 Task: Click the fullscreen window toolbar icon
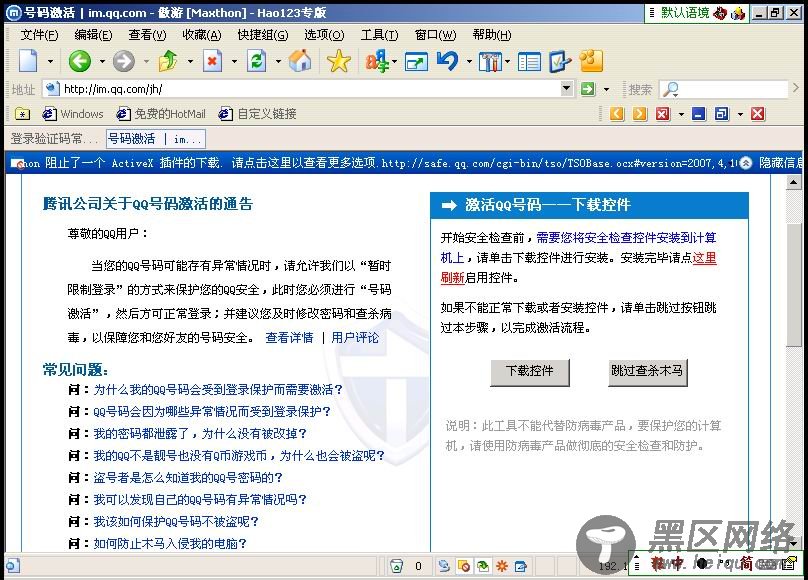(416, 62)
